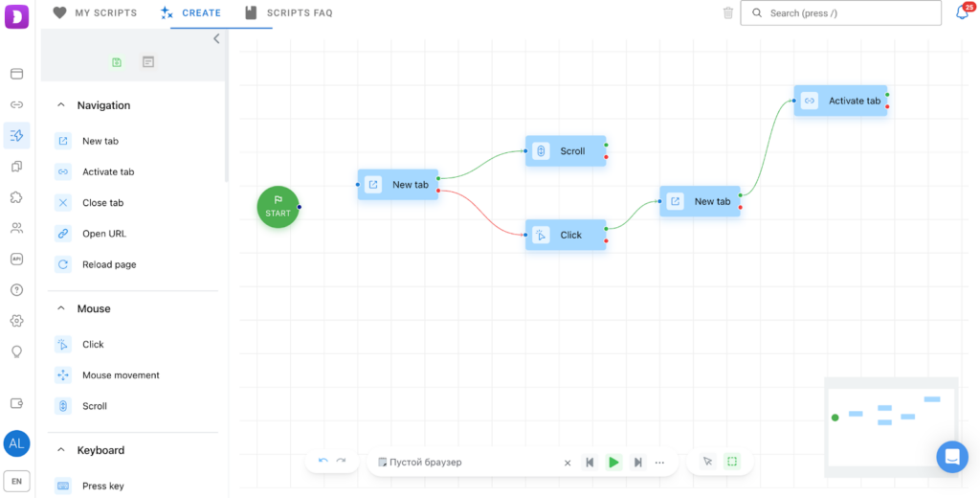
Task: Collapse the Mouse section
Action: coord(62,308)
